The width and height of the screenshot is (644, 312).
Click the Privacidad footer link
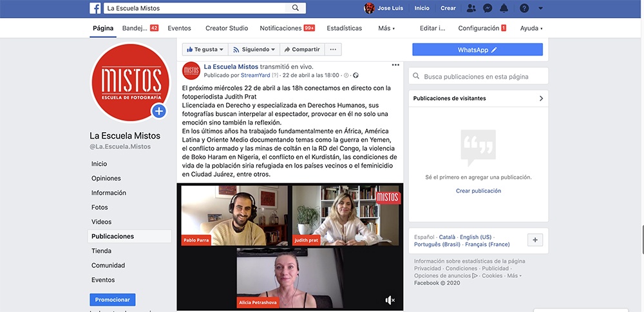(x=428, y=268)
